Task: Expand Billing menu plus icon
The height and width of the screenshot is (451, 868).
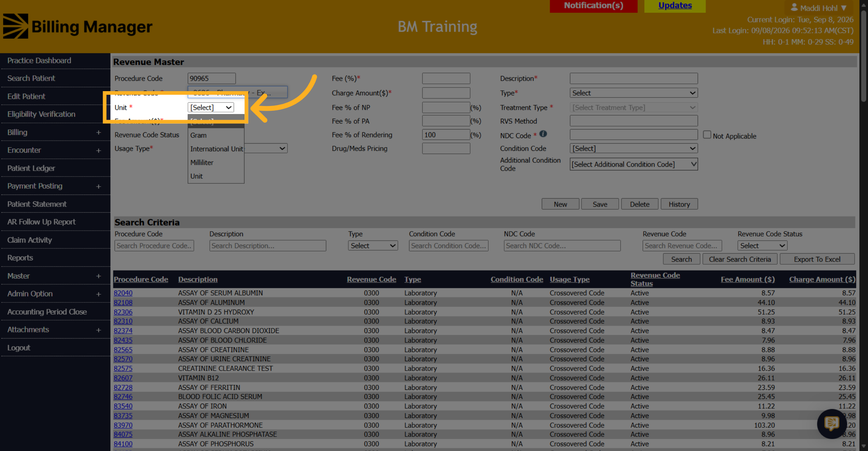Action: 98,132
